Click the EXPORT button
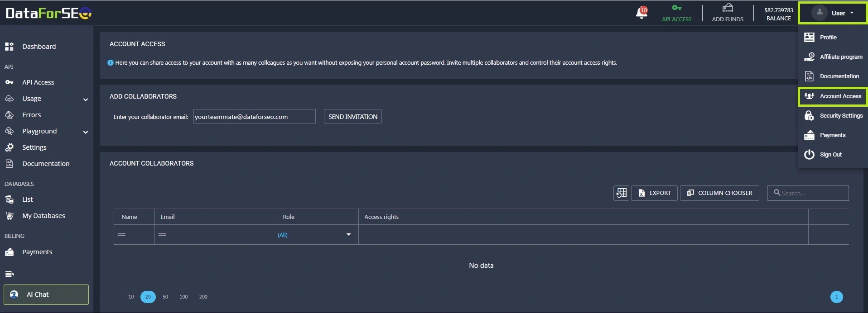Screen dimensions: 868x313 tap(655, 193)
